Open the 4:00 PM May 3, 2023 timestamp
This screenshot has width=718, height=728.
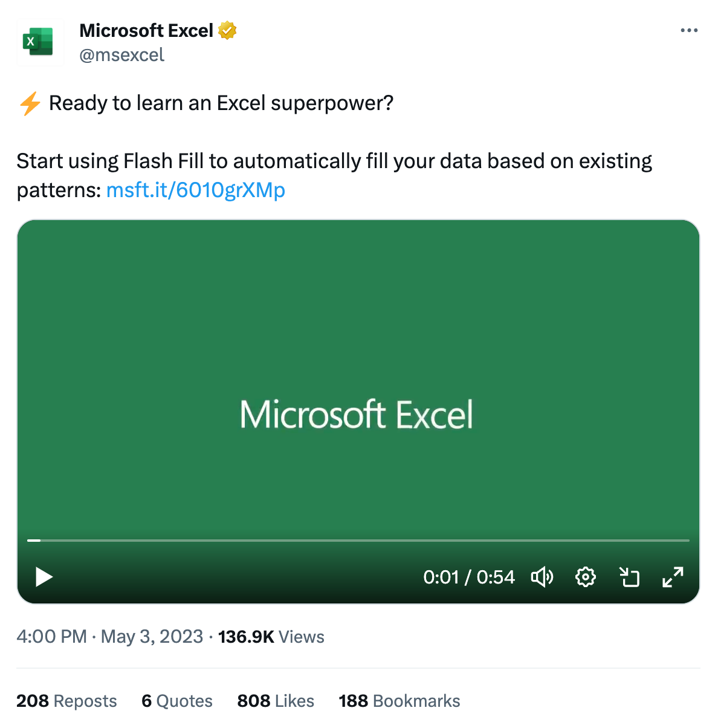click(x=109, y=637)
